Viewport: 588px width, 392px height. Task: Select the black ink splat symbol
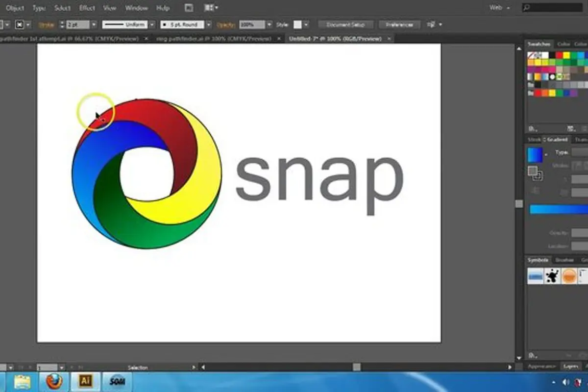(552, 276)
